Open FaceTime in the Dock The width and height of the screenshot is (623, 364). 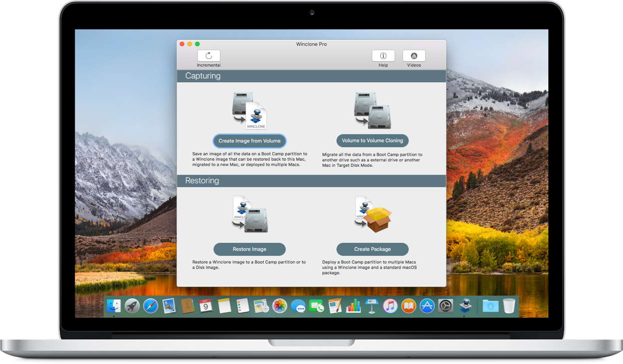(316, 306)
